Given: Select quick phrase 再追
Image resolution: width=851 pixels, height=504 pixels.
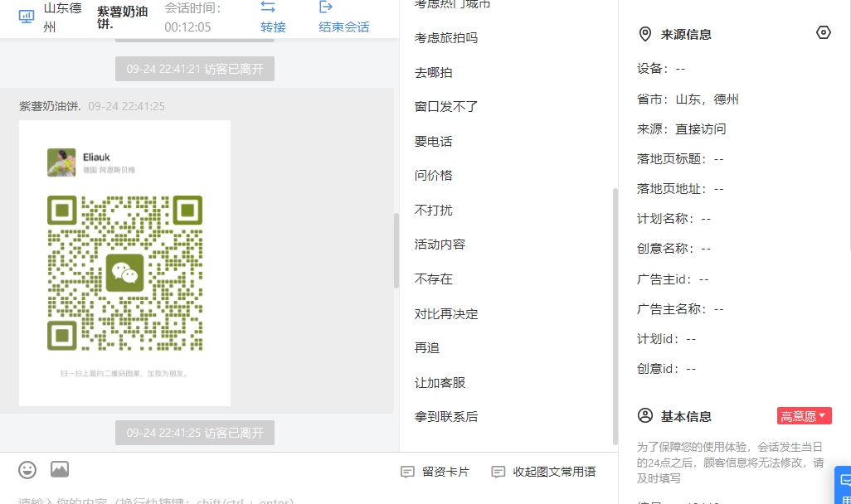Looking at the screenshot, I should point(426,348).
